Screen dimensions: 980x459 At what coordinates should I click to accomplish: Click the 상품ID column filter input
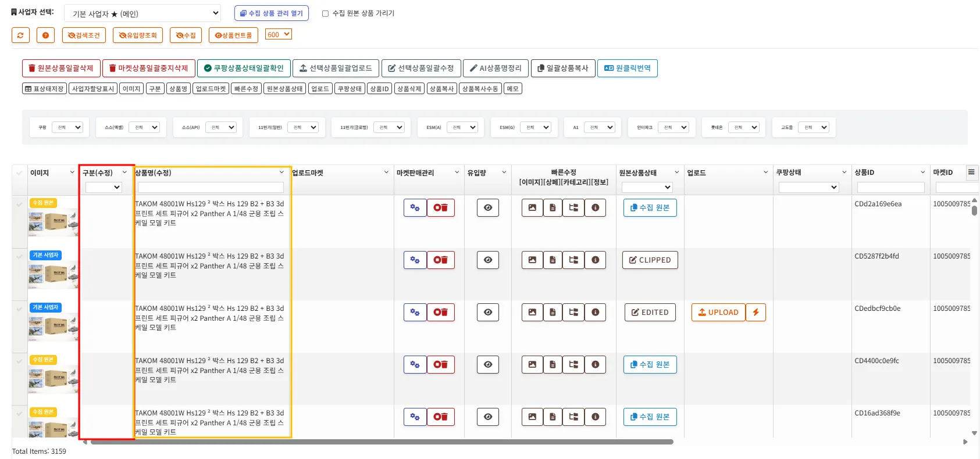coord(890,187)
